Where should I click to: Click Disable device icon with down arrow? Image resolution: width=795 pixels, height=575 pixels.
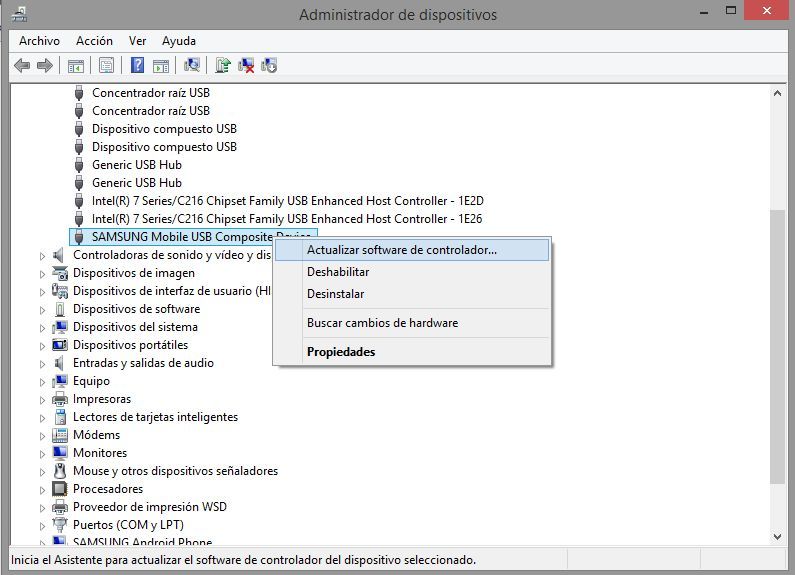point(269,65)
